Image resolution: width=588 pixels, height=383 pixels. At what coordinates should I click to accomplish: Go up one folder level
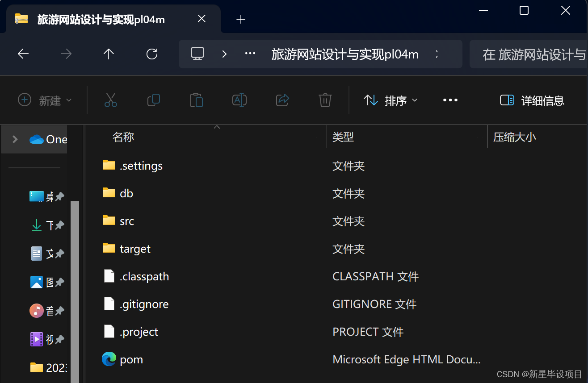click(x=109, y=54)
